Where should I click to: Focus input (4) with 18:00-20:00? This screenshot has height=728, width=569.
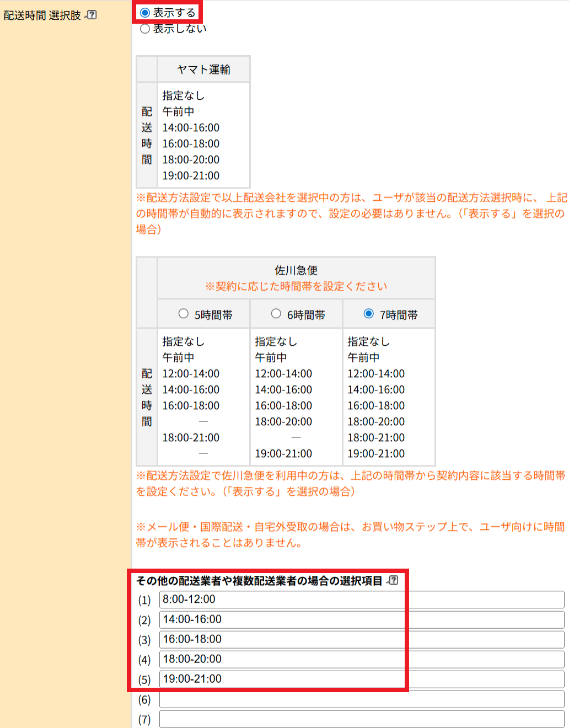click(x=361, y=659)
